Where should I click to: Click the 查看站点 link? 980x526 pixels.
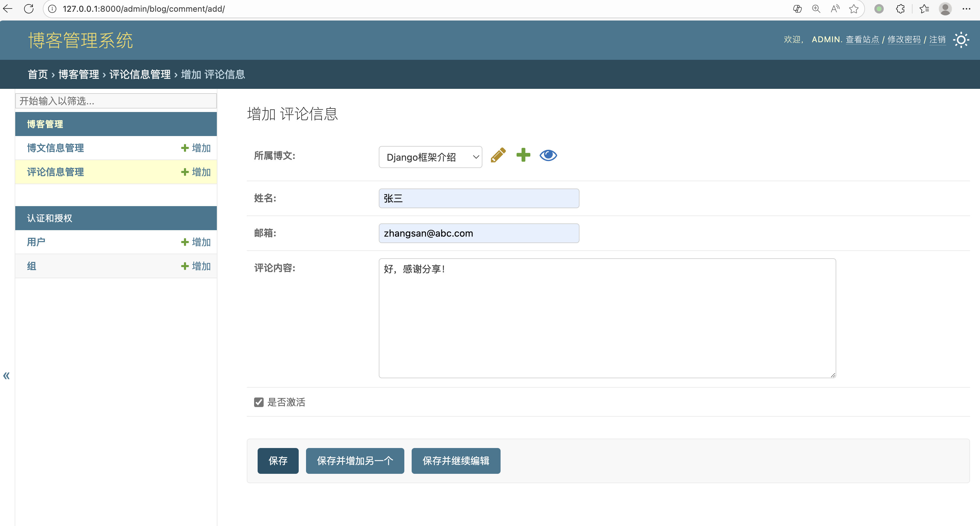[862, 40]
